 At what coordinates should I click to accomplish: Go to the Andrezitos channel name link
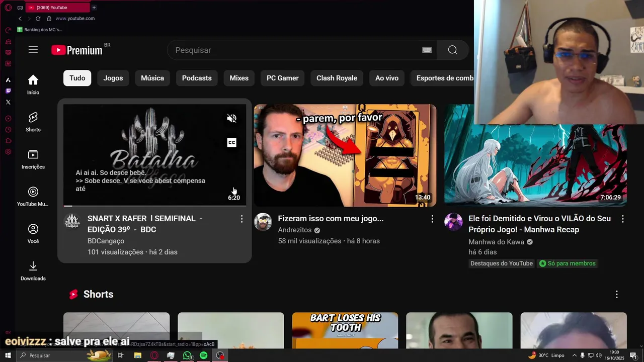pyautogui.click(x=295, y=230)
